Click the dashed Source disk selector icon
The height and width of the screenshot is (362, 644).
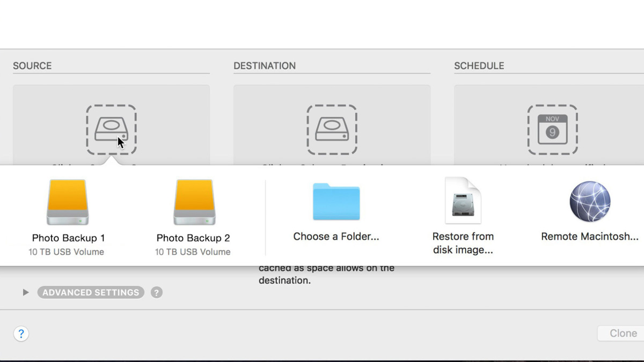pos(111,129)
